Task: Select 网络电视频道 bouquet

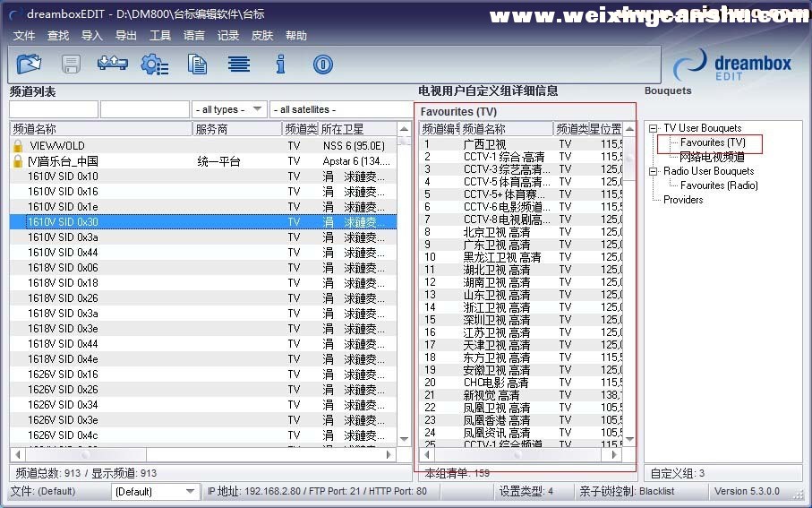Action: pyautogui.click(x=712, y=157)
